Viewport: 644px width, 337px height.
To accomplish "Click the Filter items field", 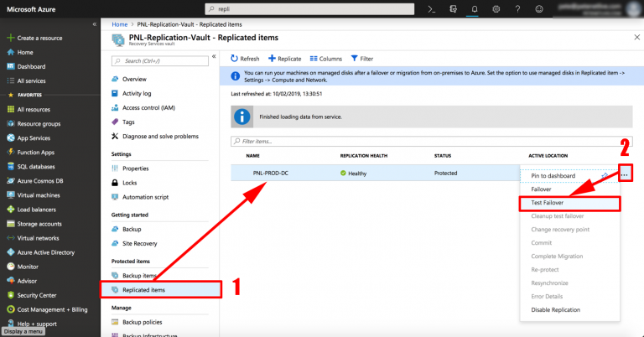I will [432, 141].
